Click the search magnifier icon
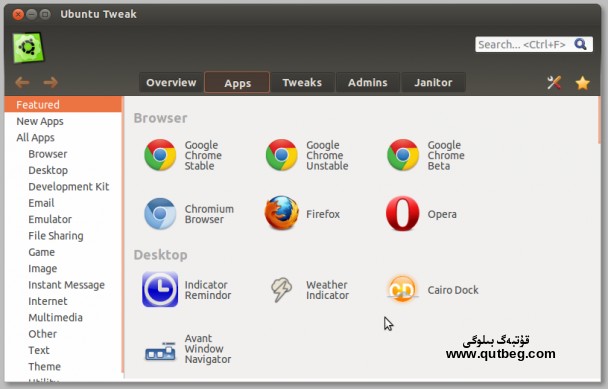This screenshot has width=608, height=389. pyautogui.click(x=580, y=44)
